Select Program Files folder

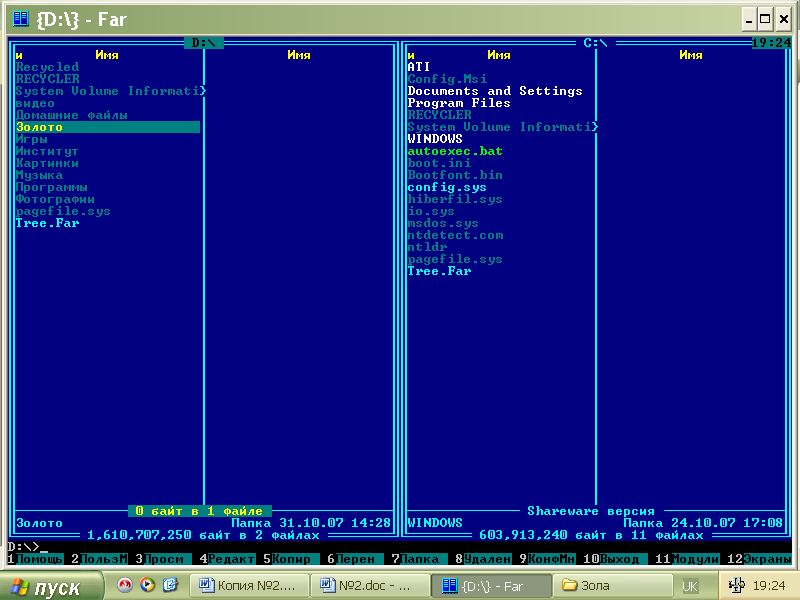pyautogui.click(x=459, y=103)
